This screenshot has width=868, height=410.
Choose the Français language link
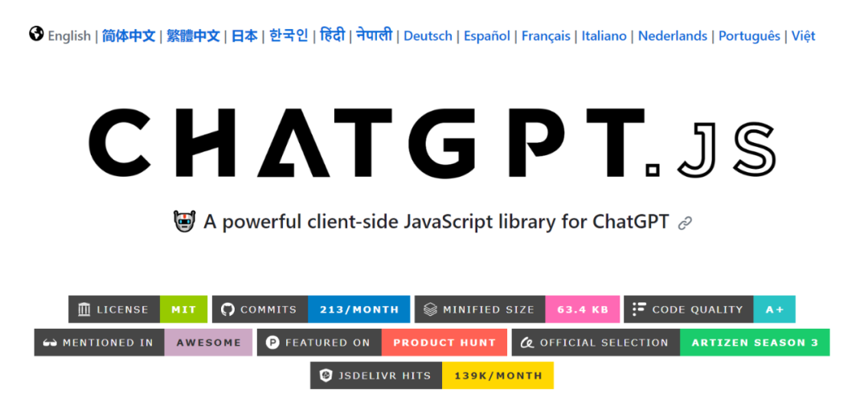546,36
